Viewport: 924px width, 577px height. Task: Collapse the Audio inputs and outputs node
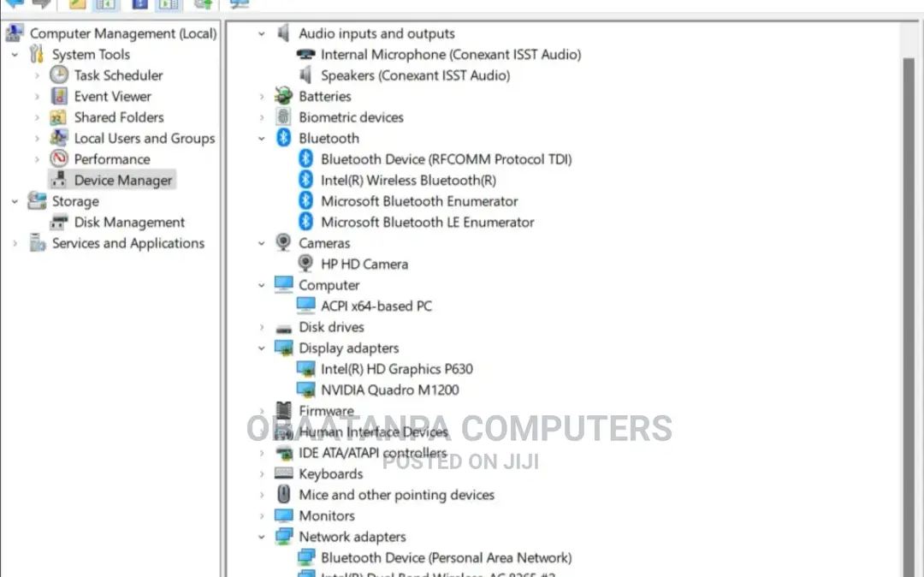262,33
